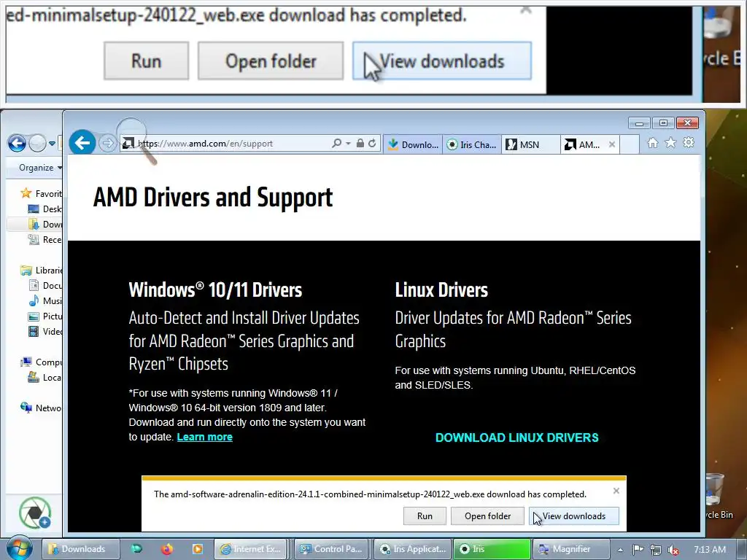Click the muted volume tray icon
Viewport: 747px width, 560px height.
pyautogui.click(x=673, y=550)
